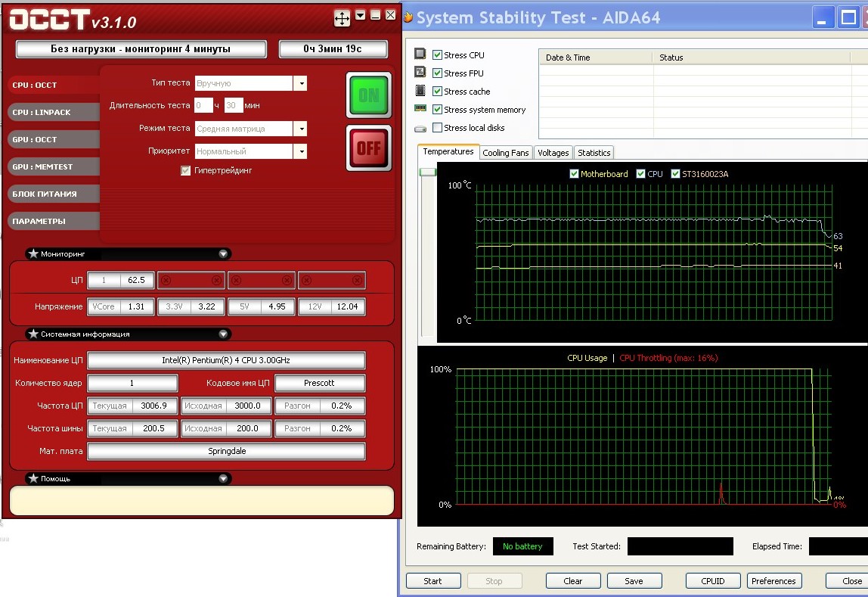Open the Тип теста dropdown

(x=300, y=83)
